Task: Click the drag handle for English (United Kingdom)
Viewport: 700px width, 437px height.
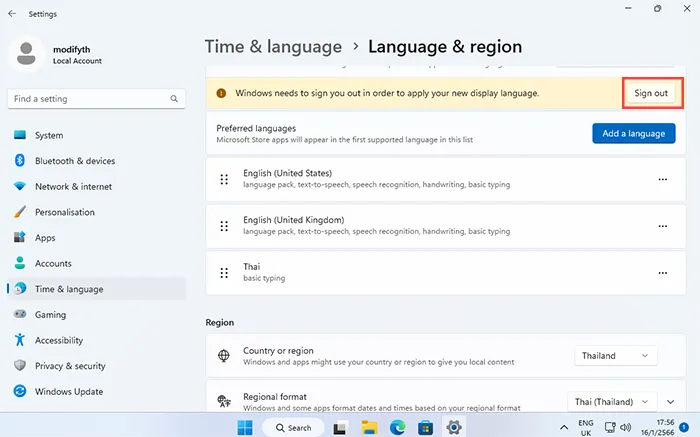Action: [224, 226]
